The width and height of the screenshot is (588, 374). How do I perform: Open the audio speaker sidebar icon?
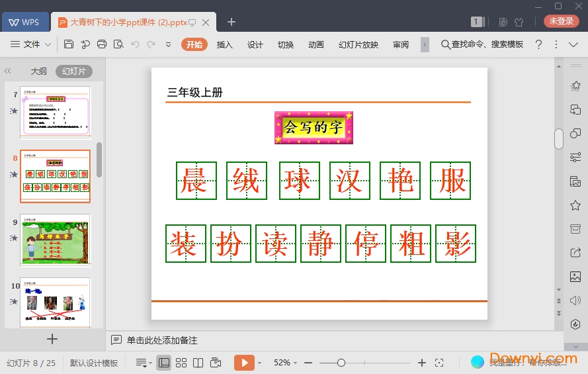575,301
